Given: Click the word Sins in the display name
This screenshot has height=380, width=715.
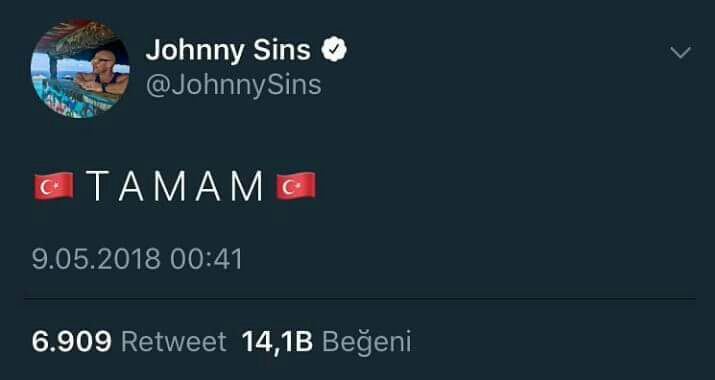Looking at the screenshot, I should (282, 50).
